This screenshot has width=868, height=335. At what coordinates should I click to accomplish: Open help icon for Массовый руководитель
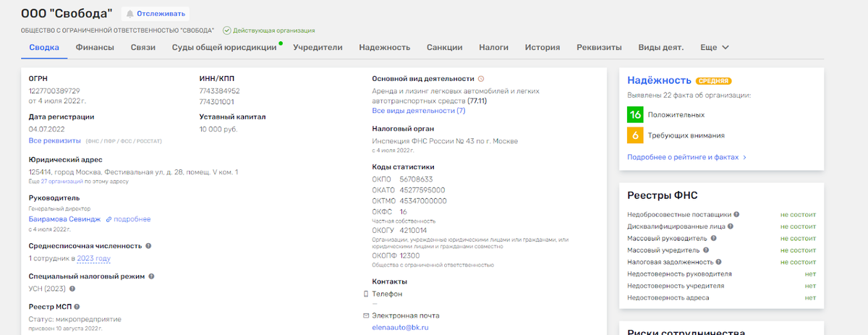coord(715,238)
